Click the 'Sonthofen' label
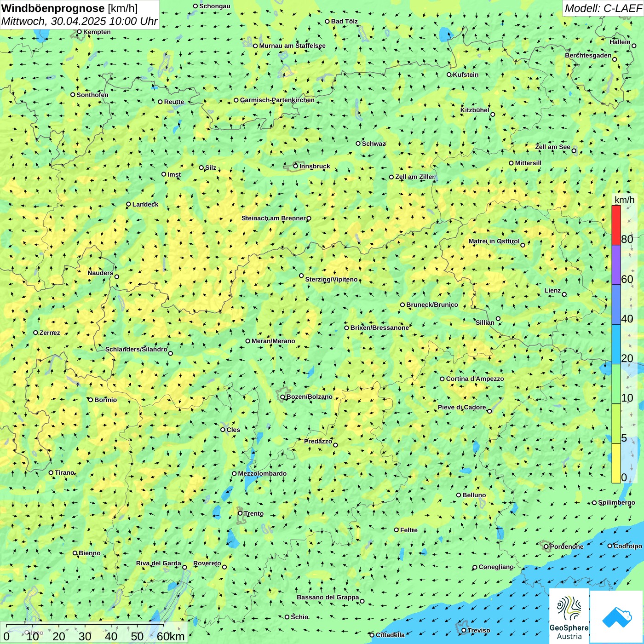Screen dimensions: 644x644 92,95
